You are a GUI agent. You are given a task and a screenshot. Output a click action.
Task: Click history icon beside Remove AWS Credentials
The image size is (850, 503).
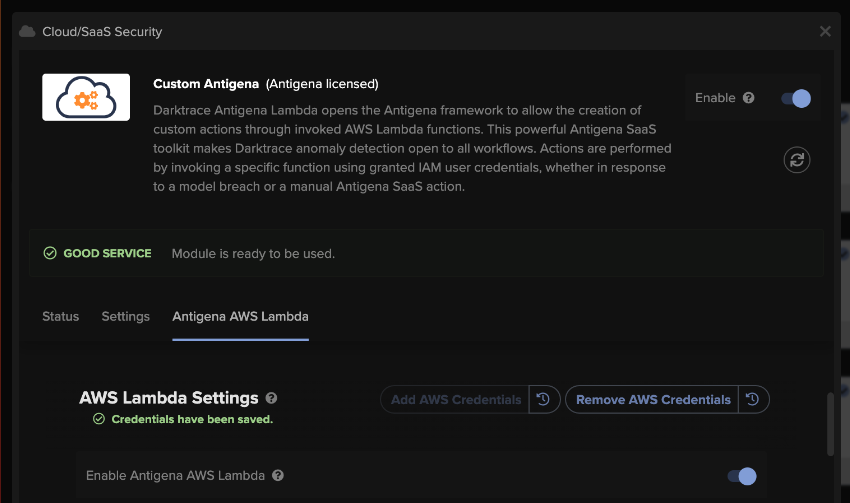[x=753, y=399]
